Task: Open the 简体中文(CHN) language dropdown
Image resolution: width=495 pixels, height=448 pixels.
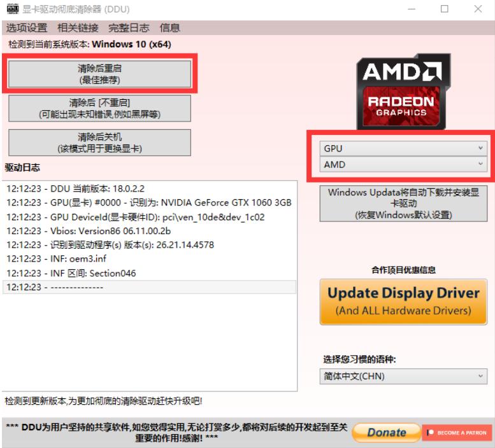Action: coord(403,376)
